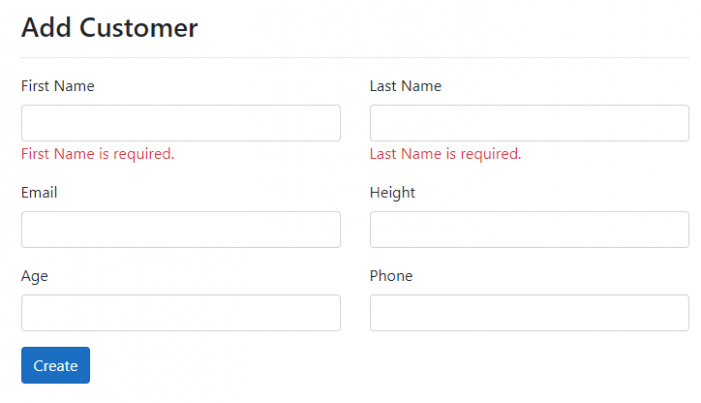This screenshot has width=701, height=403.
Task: Click the Phone label text
Action: pos(391,276)
